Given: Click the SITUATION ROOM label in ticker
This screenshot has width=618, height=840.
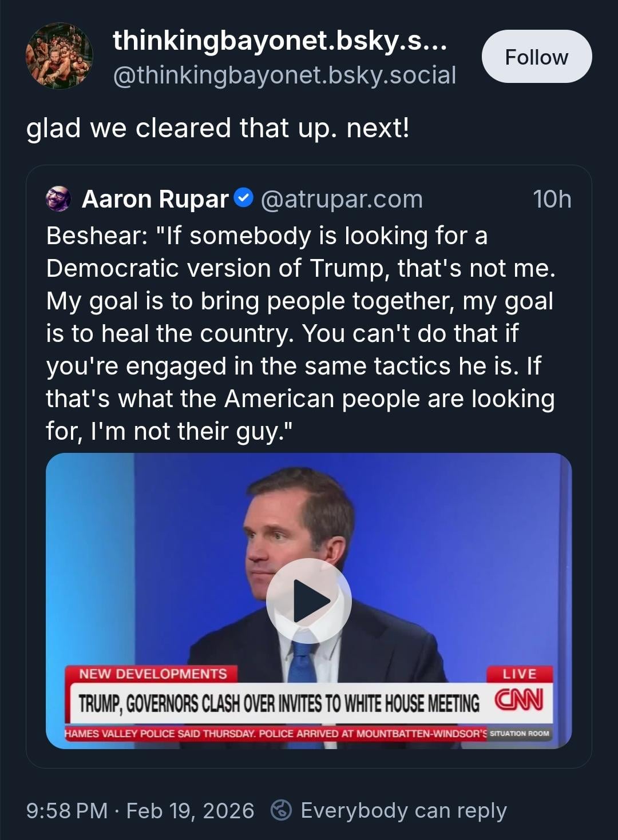Looking at the screenshot, I should point(520,733).
